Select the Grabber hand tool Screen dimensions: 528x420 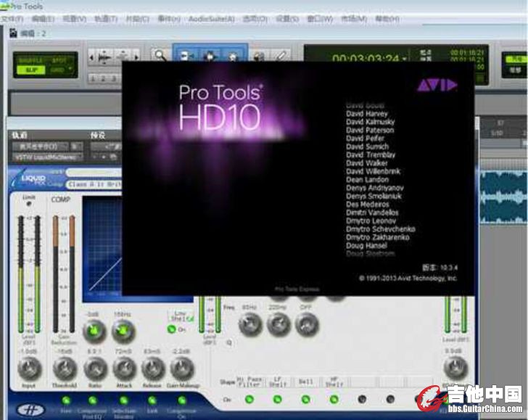[x=234, y=55]
